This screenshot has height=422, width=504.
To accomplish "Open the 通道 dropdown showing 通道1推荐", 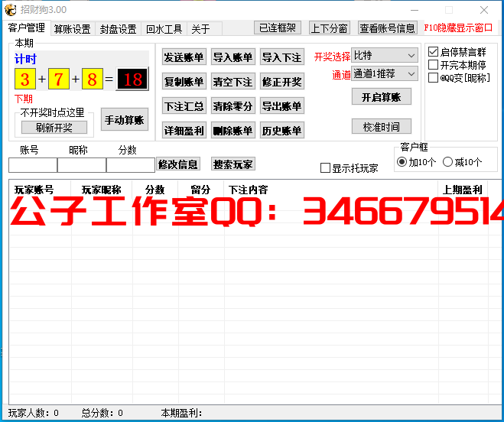I will click(x=385, y=73).
